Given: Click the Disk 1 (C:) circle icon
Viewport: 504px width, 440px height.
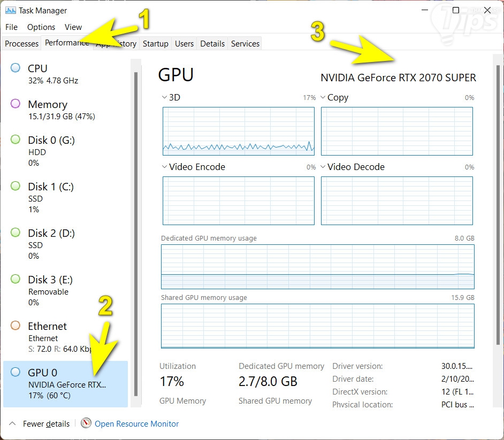Looking at the screenshot, I should [x=16, y=186].
